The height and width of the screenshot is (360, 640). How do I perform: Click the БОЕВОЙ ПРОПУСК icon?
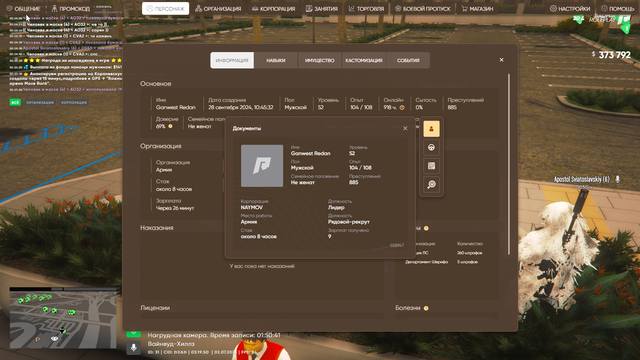[398, 9]
